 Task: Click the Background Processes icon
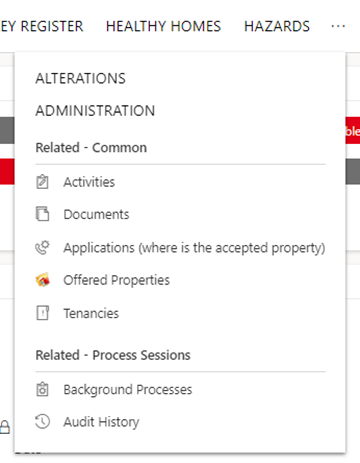coord(42,389)
